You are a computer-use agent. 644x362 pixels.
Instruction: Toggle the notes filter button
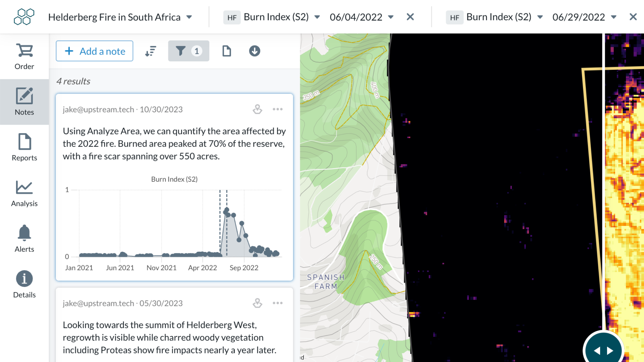(189, 51)
